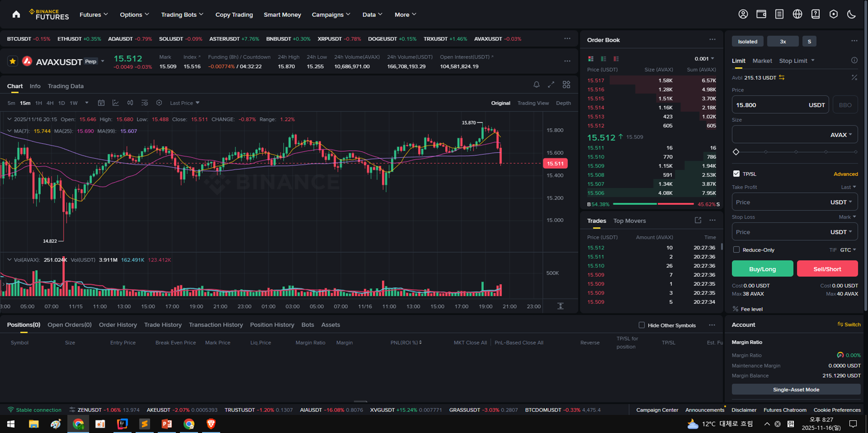
Task: Switch to the Trading Data tab
Action: coord(66,86)
